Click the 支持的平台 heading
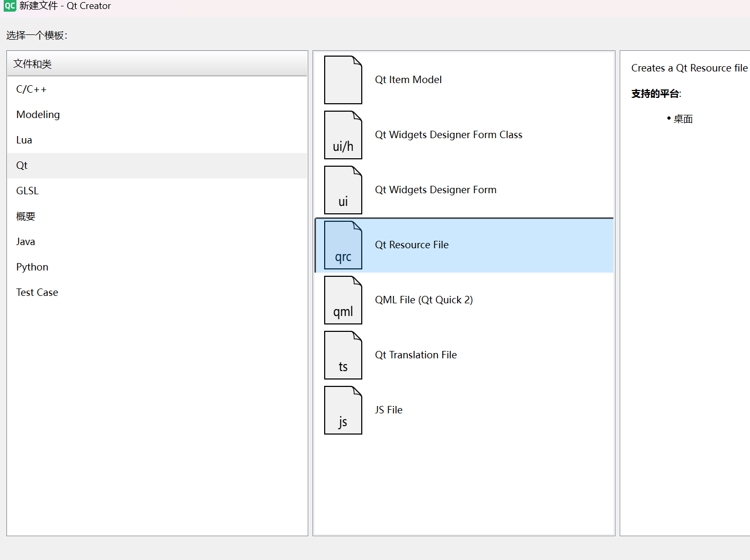 [656, 94]
